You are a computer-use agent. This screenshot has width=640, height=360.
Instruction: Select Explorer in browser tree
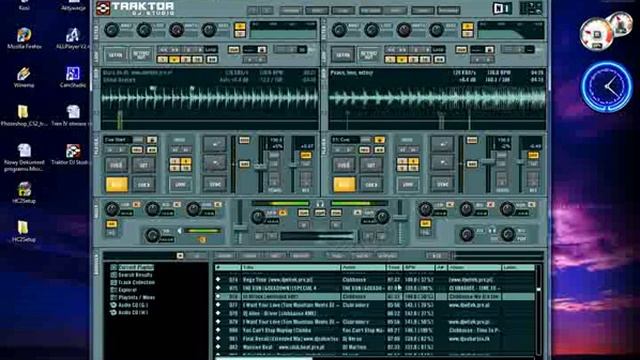coord(127,290)
